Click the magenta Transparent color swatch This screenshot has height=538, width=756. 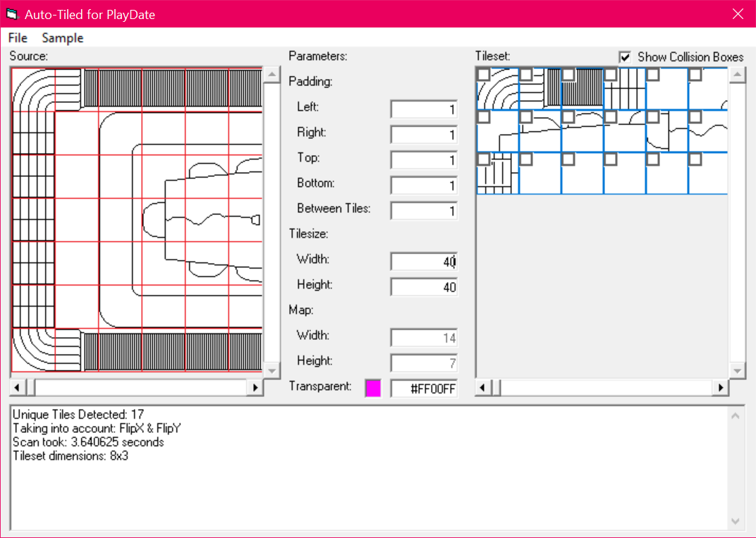(372, 388)
